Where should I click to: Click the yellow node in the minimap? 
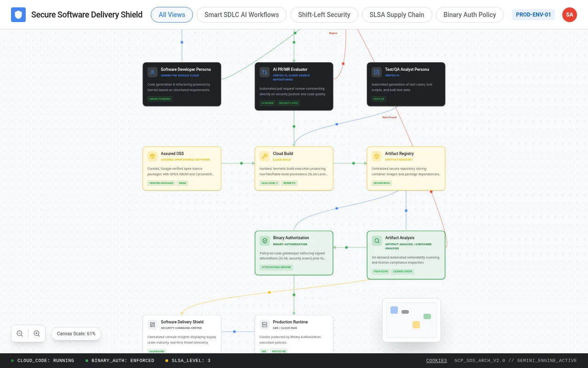tap(416, 325)
